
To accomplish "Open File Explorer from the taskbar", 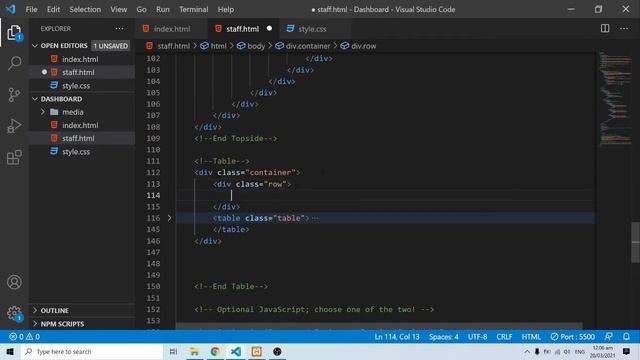I will click(194, 351).
